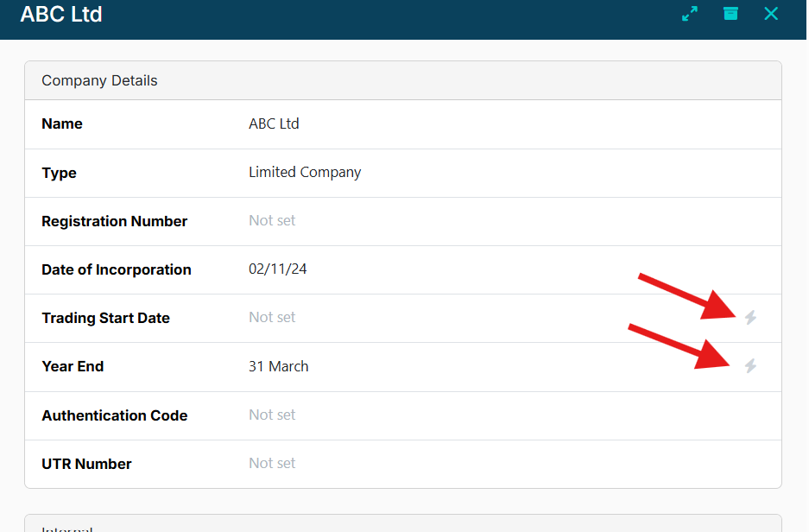Click Not set beside Authentication Code
809x532 pixels.
click(x=272, y=415)
